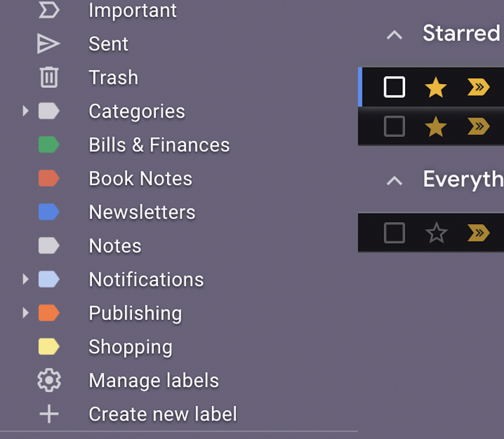Click the importance marker in Everything section row
504x439 pixels.
tap(478, 233)
